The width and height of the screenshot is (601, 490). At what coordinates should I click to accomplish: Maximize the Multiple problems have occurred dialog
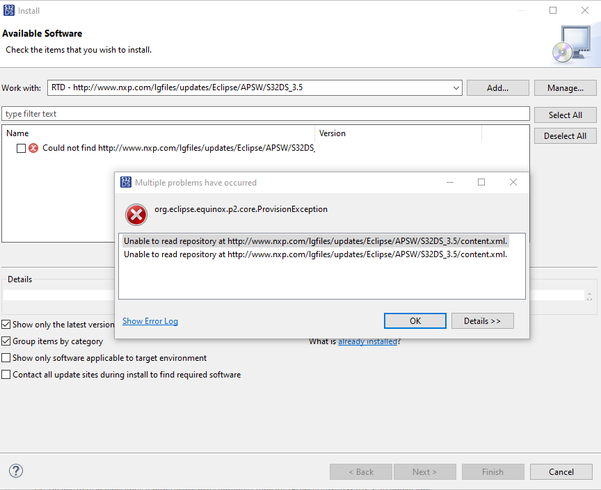tap(481, 182)
